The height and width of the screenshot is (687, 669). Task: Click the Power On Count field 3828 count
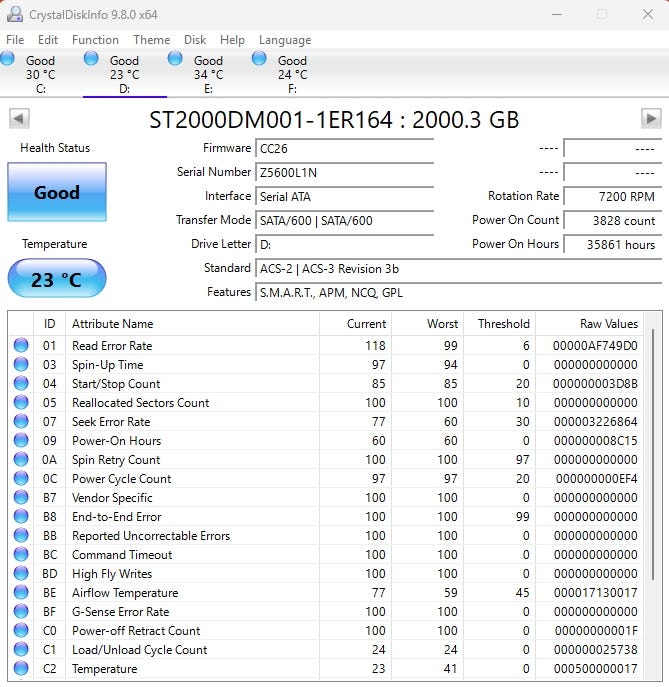click(x=612, y=220)
